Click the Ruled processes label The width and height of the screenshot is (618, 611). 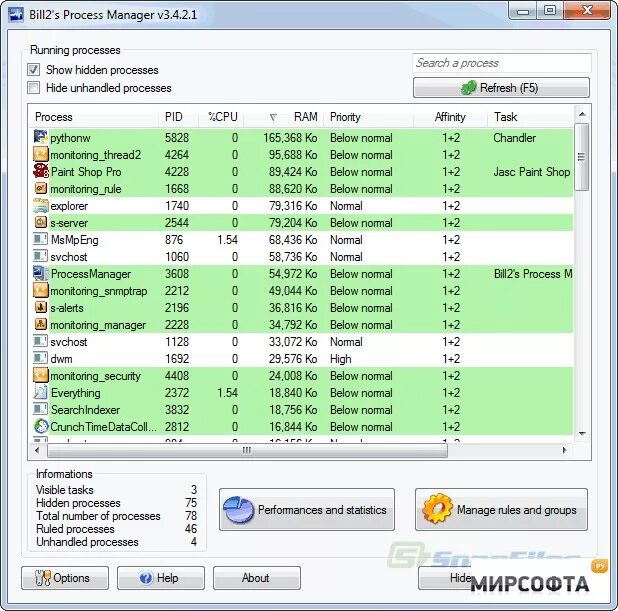[75, 529]
